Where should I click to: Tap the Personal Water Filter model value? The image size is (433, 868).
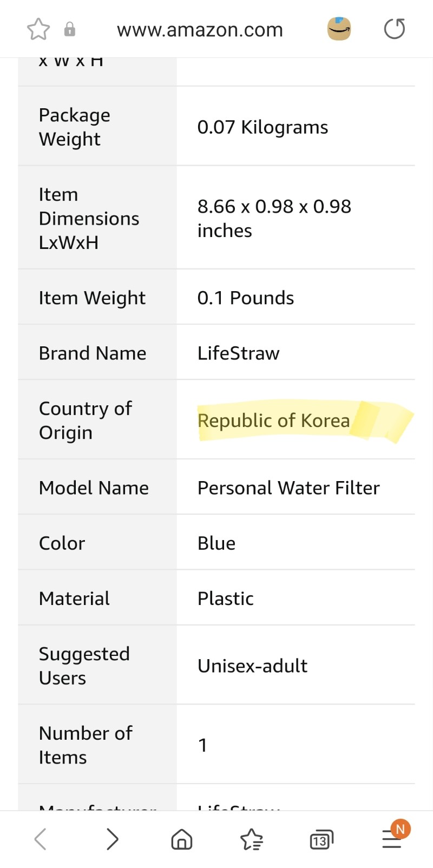(x=288, y=488)
